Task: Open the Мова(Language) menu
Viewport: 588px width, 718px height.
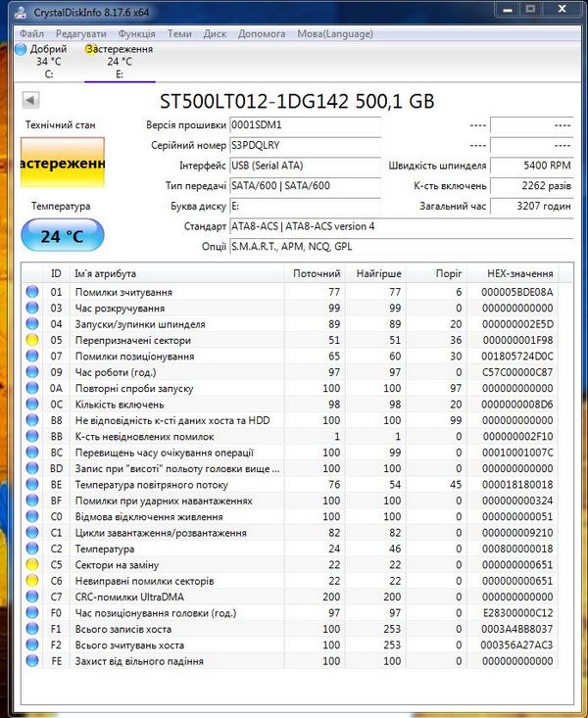Action: click(336, 33)
